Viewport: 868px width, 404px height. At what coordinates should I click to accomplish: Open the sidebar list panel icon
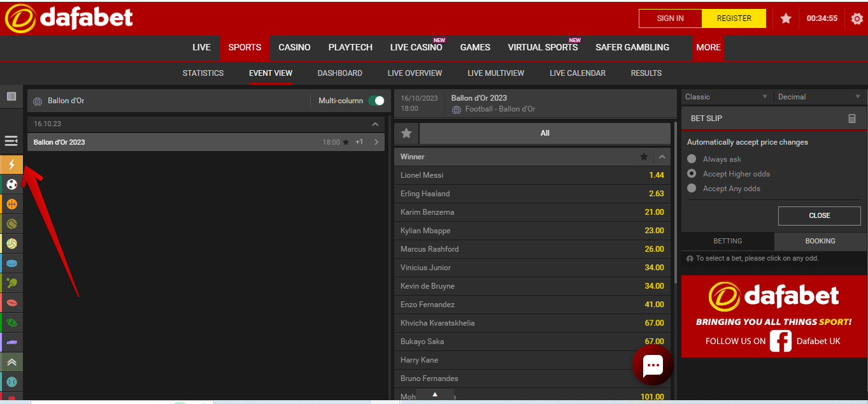click(x=11, y=96)
